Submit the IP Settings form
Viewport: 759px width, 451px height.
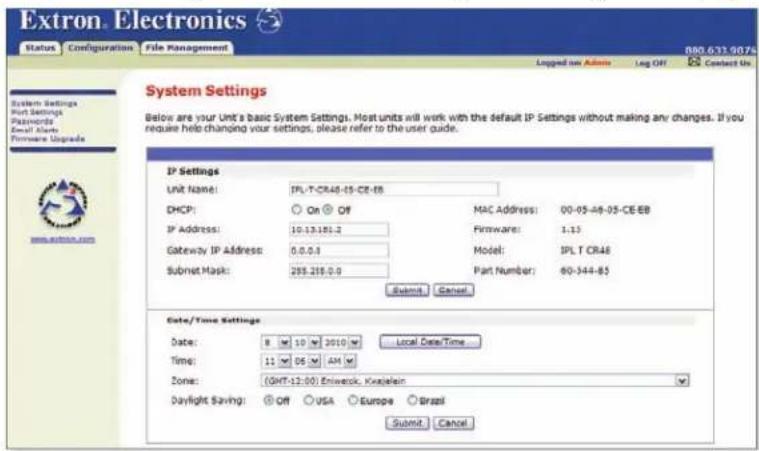[x=407, y=290]
